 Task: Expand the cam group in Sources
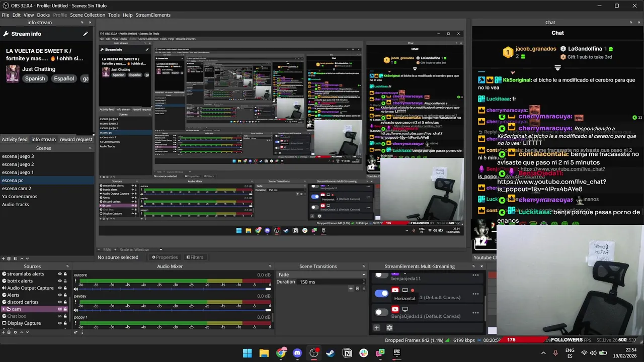coord(4,309)
